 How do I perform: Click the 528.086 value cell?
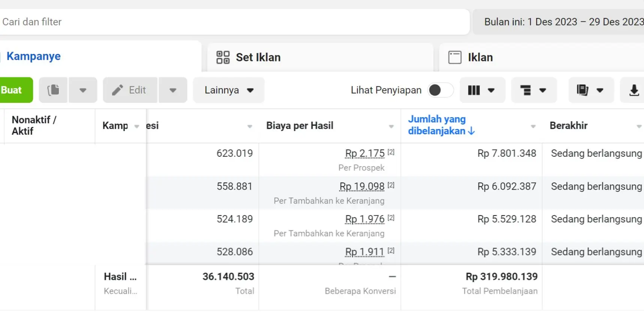[x=235, y=252]
